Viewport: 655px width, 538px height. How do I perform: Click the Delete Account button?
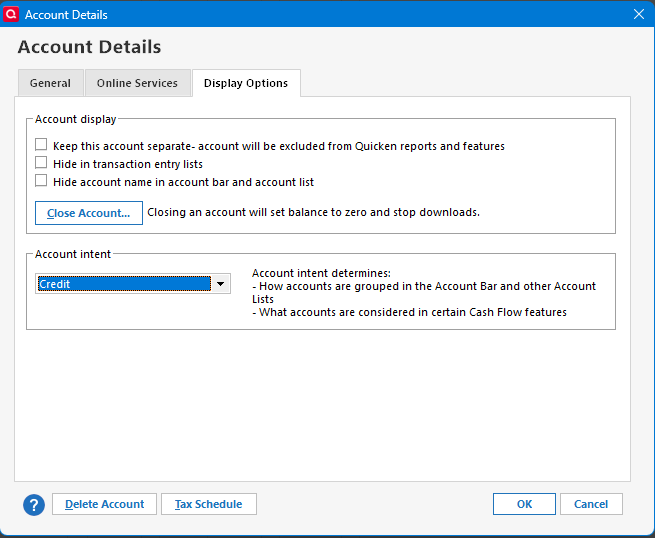(x=104, y=504)
